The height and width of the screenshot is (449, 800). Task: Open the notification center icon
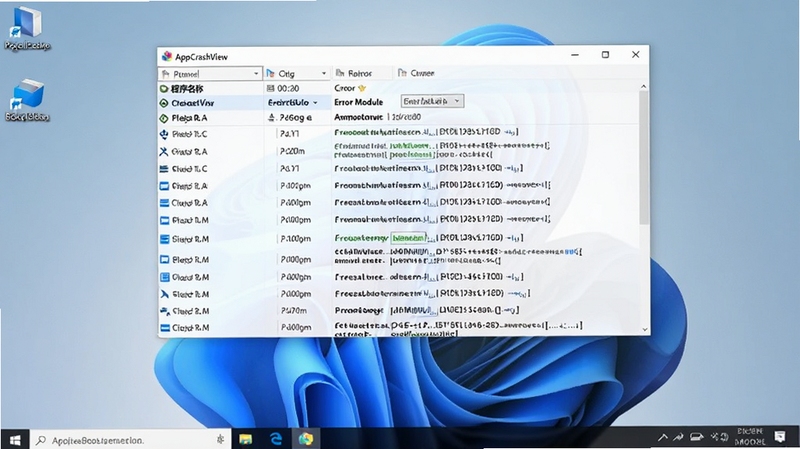(780, 437)
